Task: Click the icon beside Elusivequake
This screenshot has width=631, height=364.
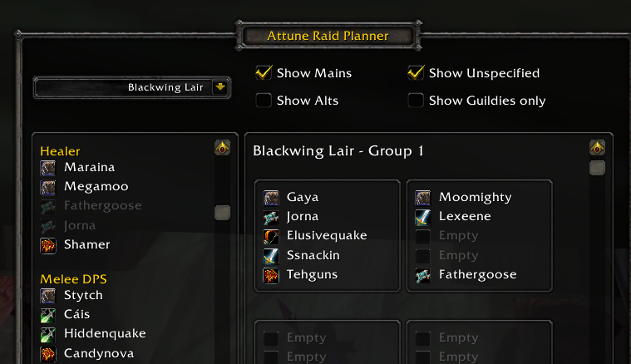Action: [271, 236]
